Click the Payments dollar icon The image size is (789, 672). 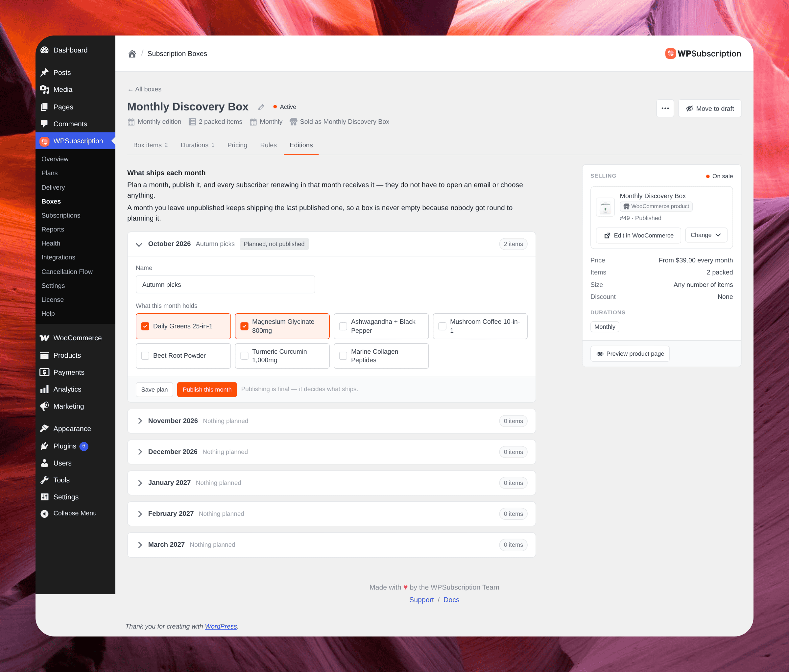pyautogui.click(x=45, y=372)
